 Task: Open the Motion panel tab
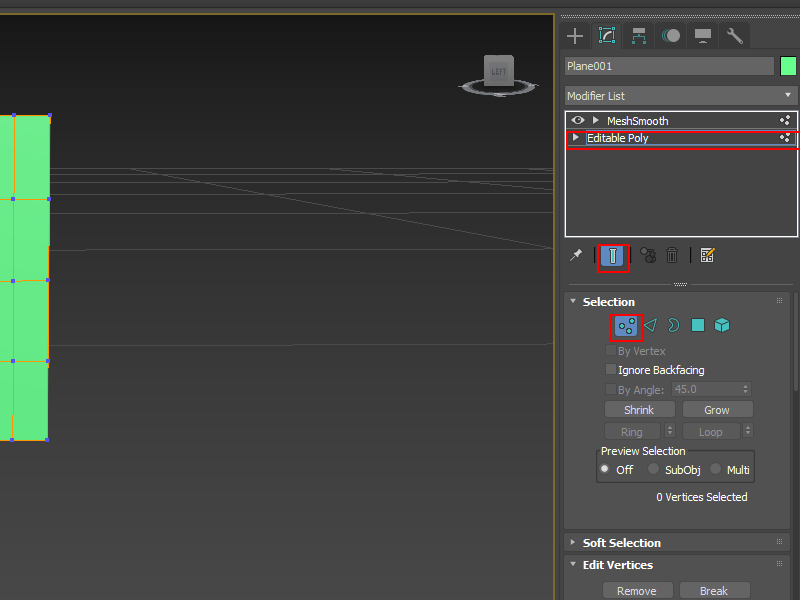tap(671, 36)
